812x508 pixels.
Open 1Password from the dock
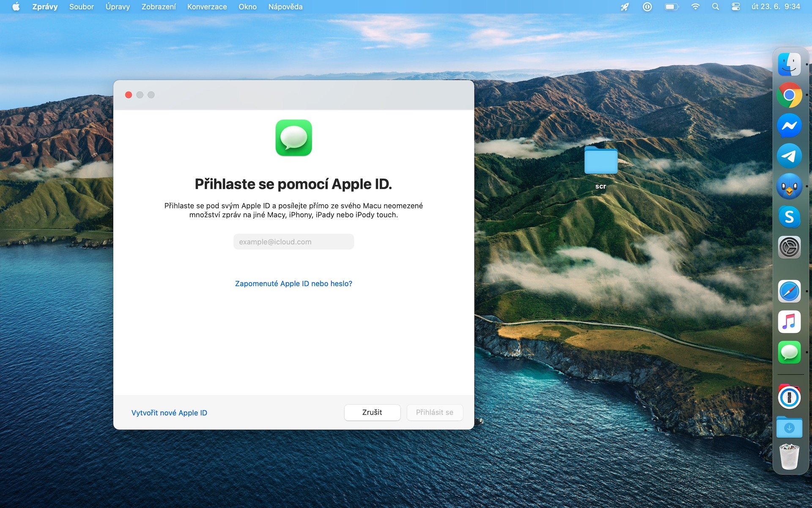[x=789, y=397]
